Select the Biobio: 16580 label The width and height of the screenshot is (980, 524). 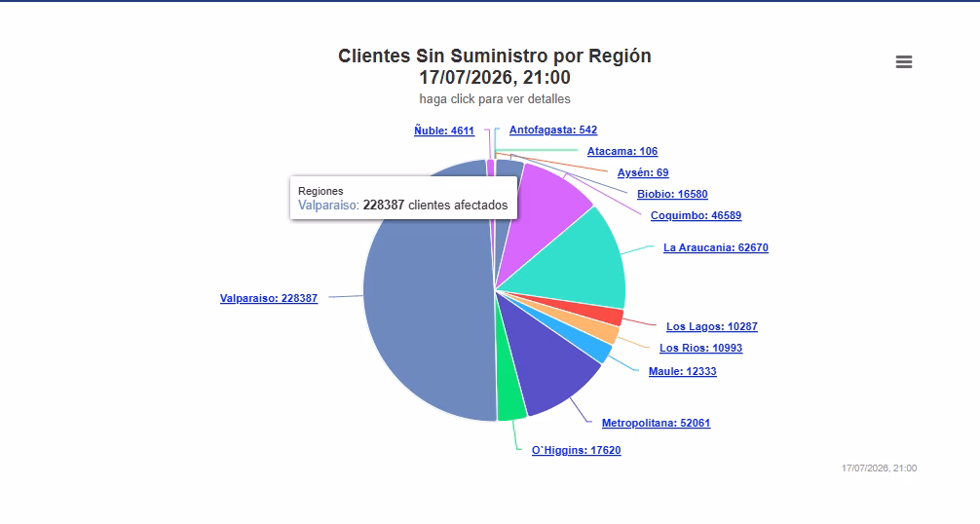click(672, 194)
